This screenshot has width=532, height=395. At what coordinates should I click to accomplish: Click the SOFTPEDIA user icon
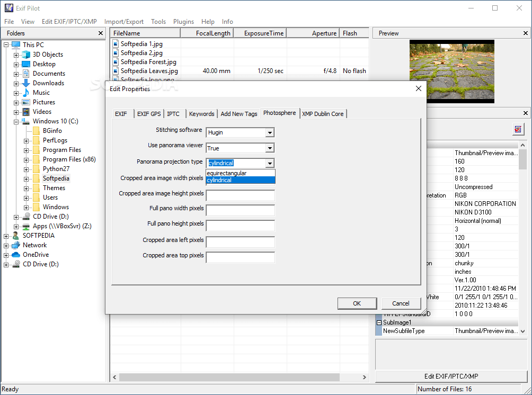pyautogui.click(x=16, y=236)
